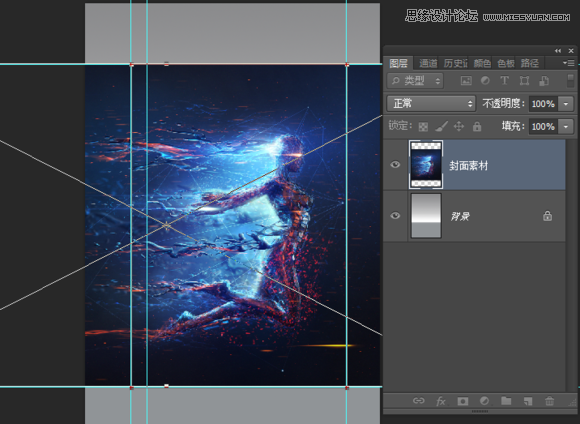Click the 封面素材 layer name
This screenshot has width=580, height=424.
[468, 165]
